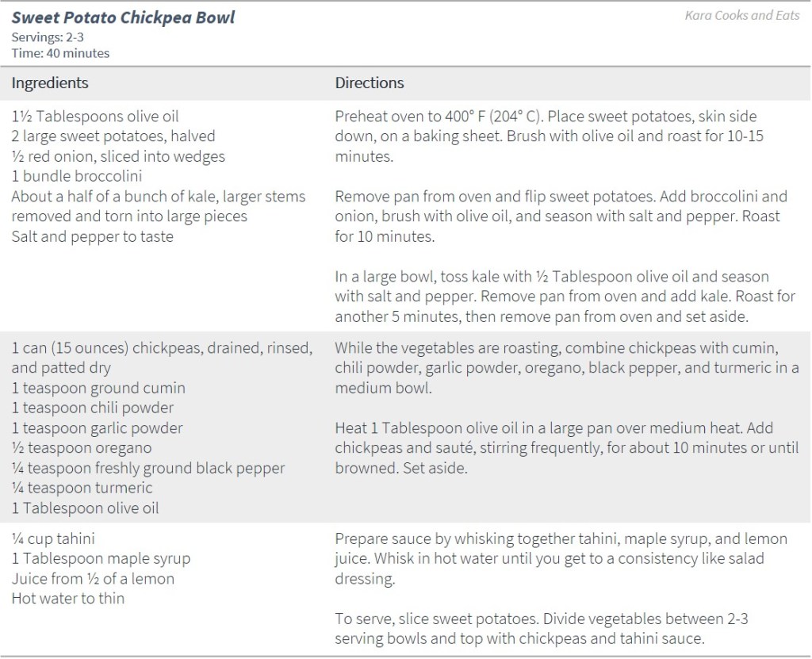The image size is (812, 659).
Task: Click the red onion wedges ingredient line
Action: pos(118,156)
